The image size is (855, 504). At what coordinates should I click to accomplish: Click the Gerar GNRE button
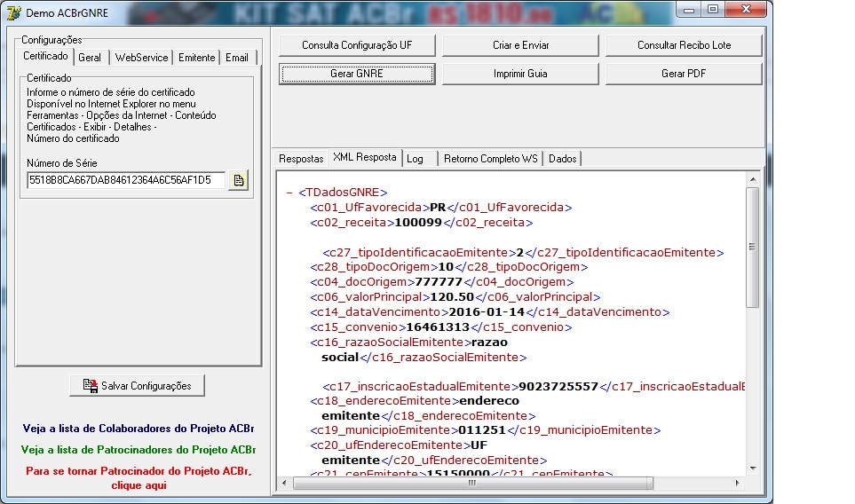coord(357,74)
